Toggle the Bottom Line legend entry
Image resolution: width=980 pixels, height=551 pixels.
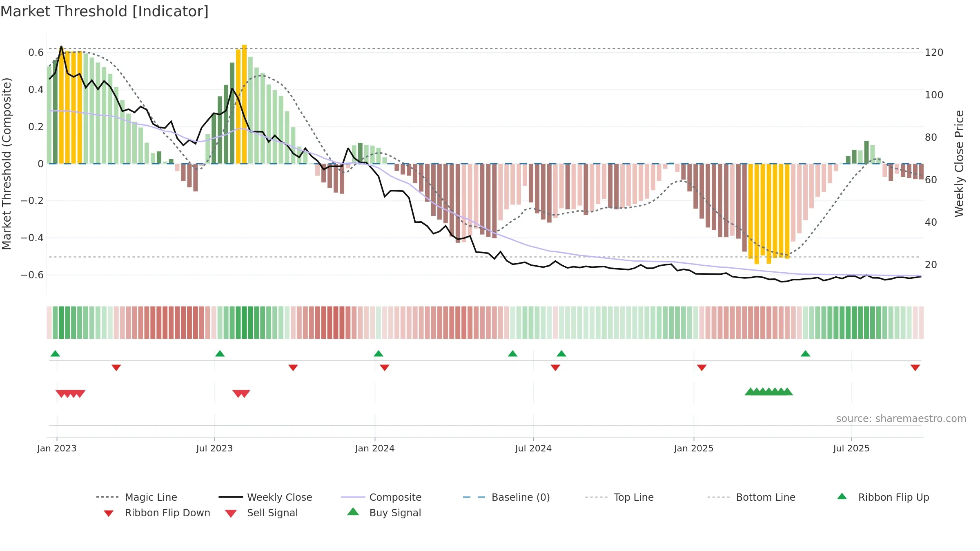pos(751,497)
